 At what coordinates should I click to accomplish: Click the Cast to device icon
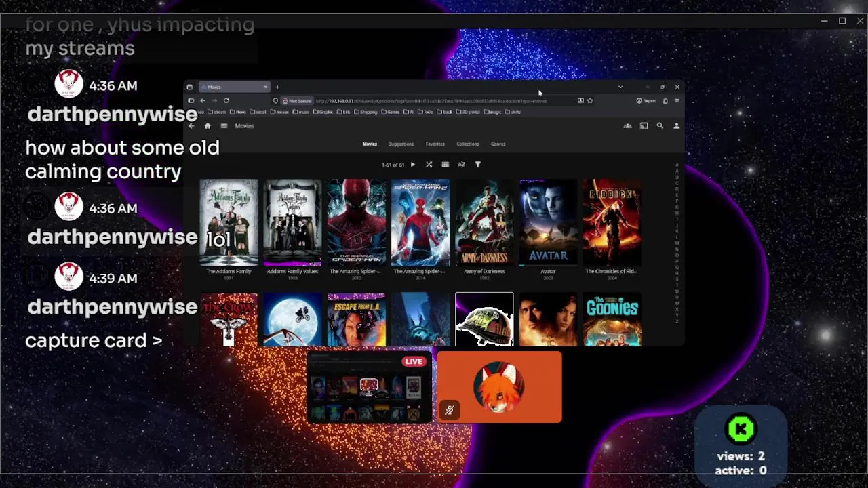tap(644, 126)
